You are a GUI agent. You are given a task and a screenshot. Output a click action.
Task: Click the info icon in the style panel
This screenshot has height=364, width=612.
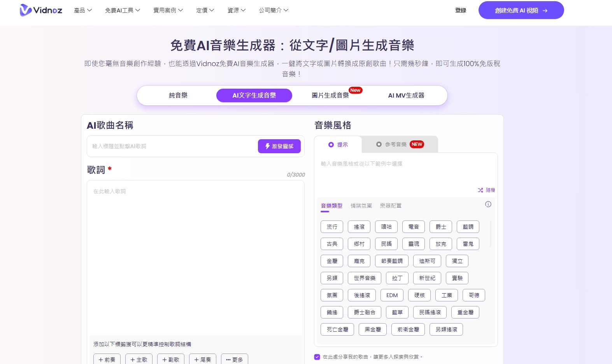pyautogui.click(x=488, y=204)
